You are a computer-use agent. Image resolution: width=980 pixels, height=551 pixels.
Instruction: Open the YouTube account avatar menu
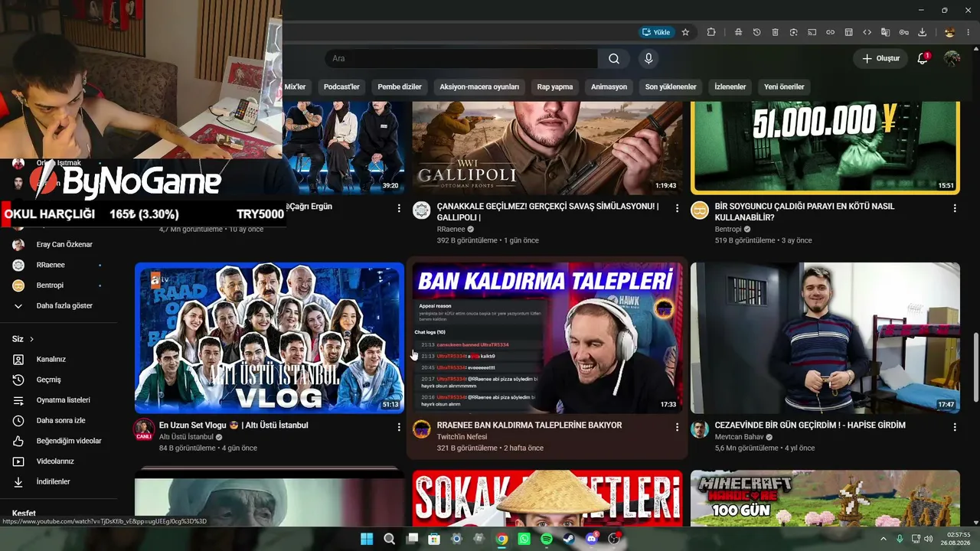[952, 59]
